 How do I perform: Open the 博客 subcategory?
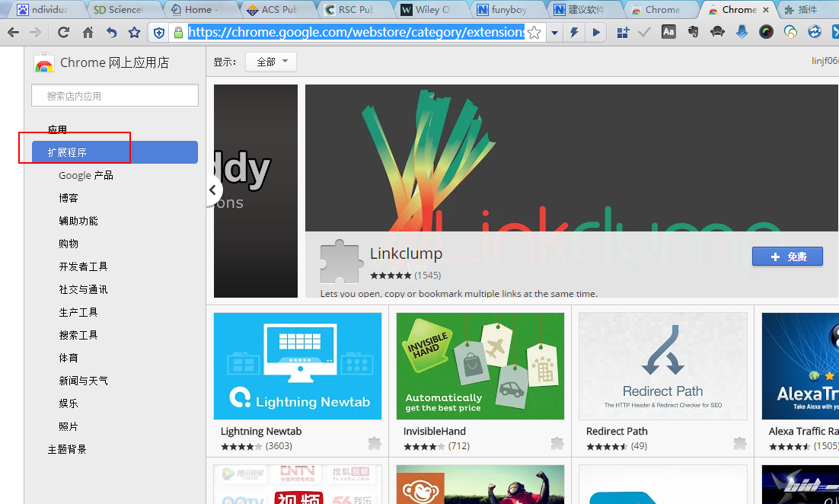coord(69,198)
